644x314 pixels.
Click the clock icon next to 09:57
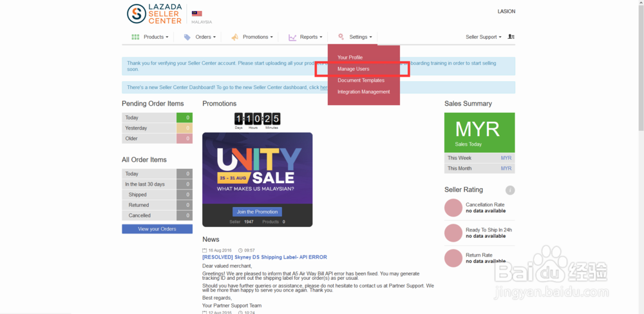[240, 250]
